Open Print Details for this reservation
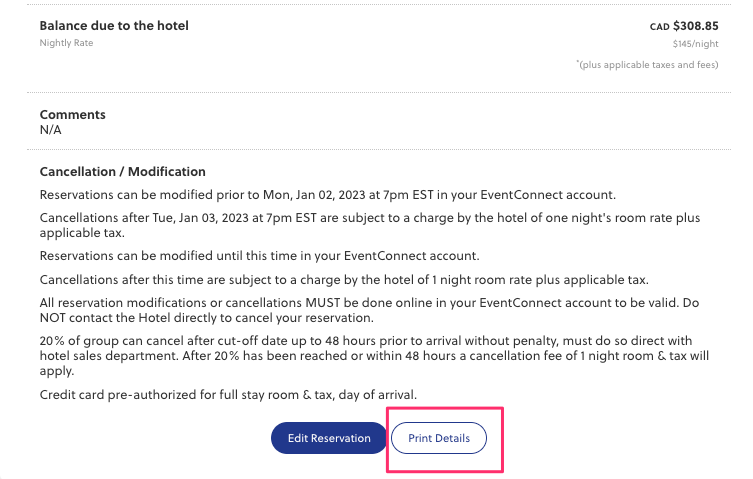This screenshot has height=479, width=753. click(438, 438)
